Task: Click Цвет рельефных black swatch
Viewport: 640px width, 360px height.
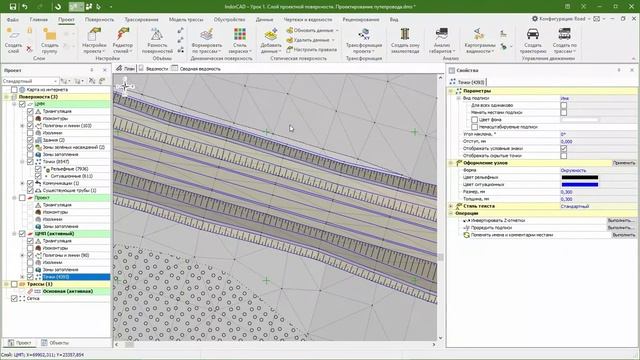Action: (580, 178)
